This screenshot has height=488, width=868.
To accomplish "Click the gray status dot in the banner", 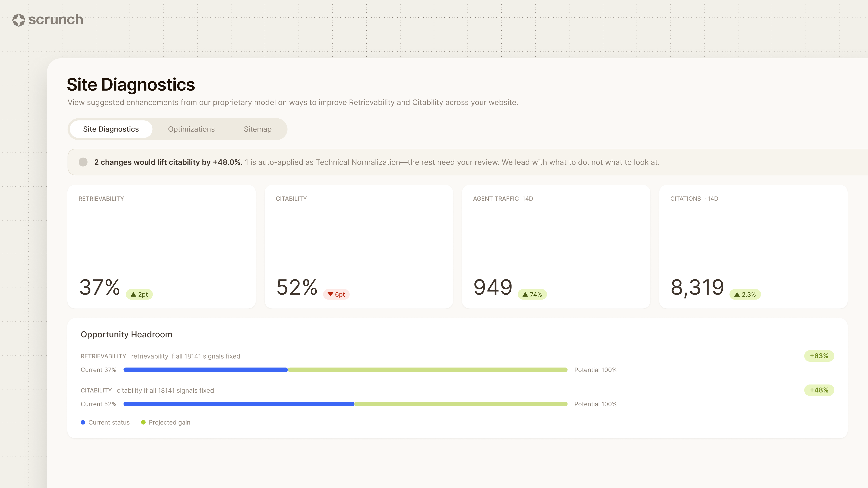I will (83, 162).
